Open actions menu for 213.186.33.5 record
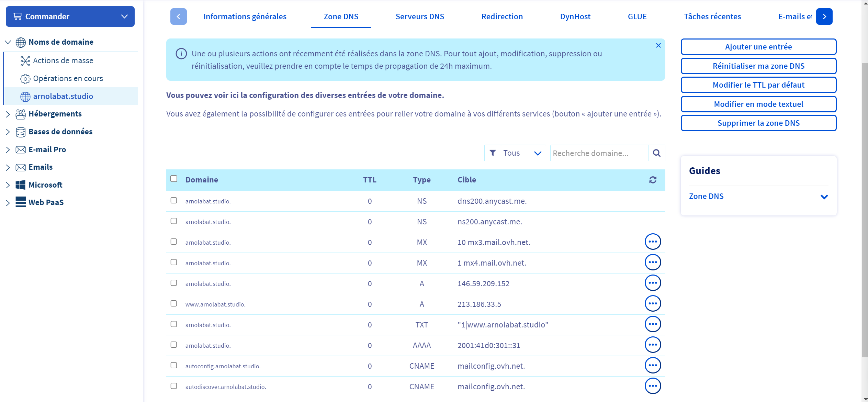 [x=653, y=304]
